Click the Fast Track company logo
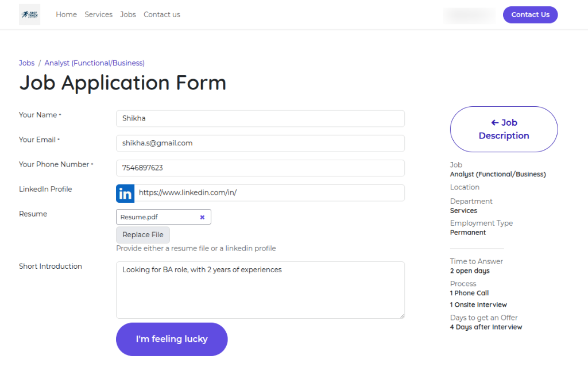Image resolution: width=588 pixels, height=390 pixels. click(x=29, y=14)
